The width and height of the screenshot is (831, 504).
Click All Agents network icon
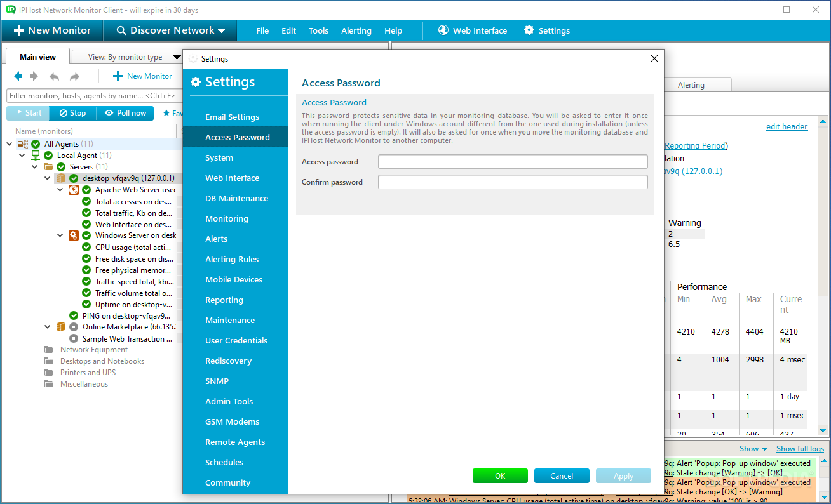[23, 144]
